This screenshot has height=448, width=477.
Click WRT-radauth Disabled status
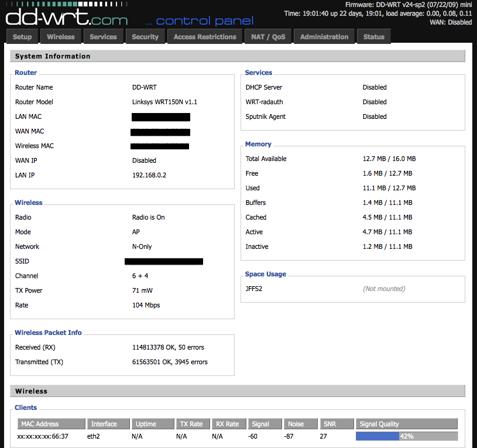(375, 102)
